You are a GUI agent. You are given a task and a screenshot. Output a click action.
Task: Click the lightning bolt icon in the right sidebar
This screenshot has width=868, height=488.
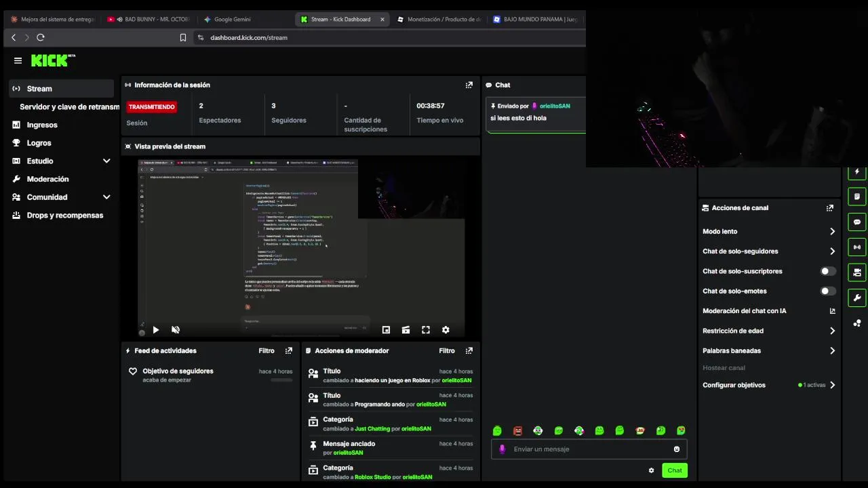coord(857,171)
